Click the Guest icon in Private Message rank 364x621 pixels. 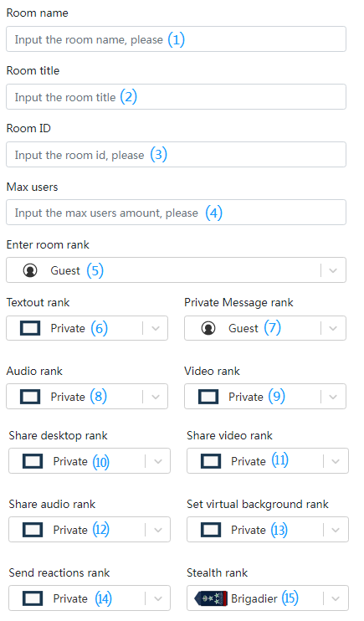(x=208, y=328)
